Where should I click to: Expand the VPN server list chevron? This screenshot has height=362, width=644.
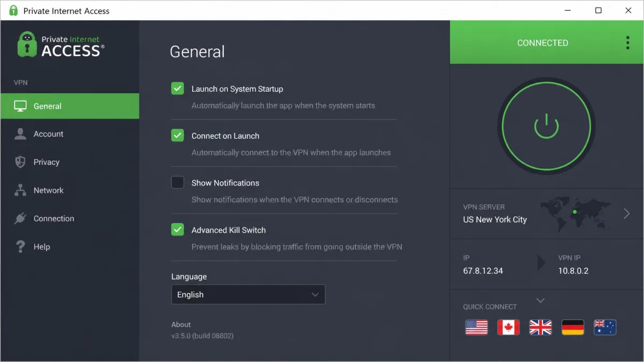tap(626, 213)
